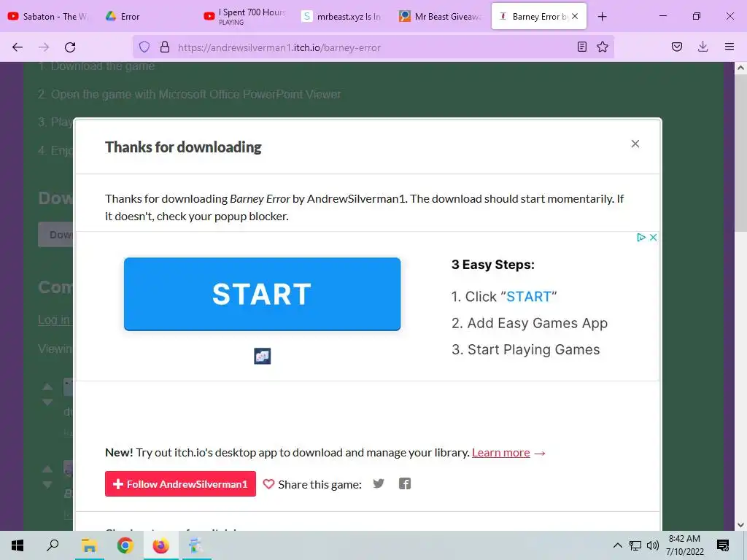Click the taskbar clock and date

pos(684,545)
